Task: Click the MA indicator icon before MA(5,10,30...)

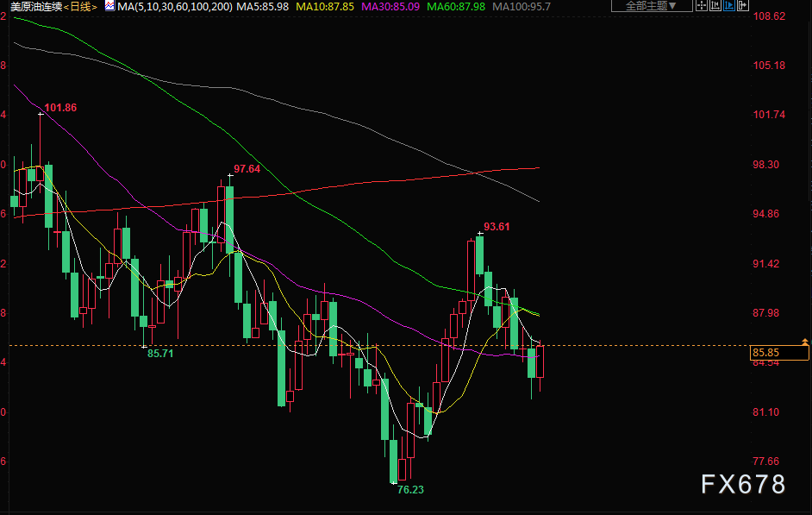Action: [109, 6]
